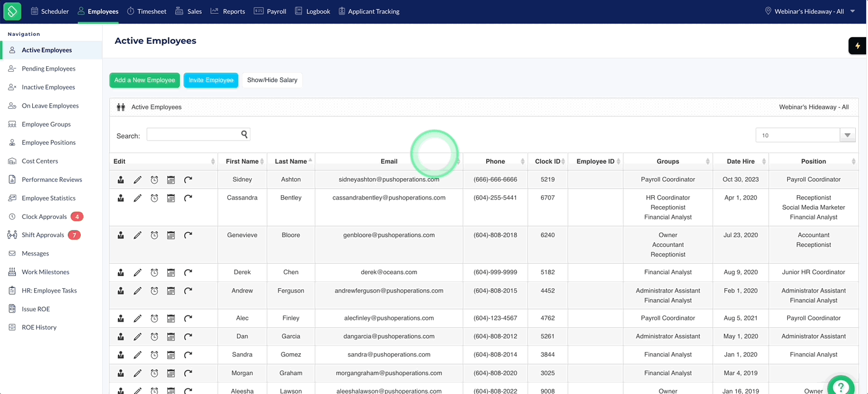
Task: Click the location pin icon in top bar
Action: coord(768,11)
